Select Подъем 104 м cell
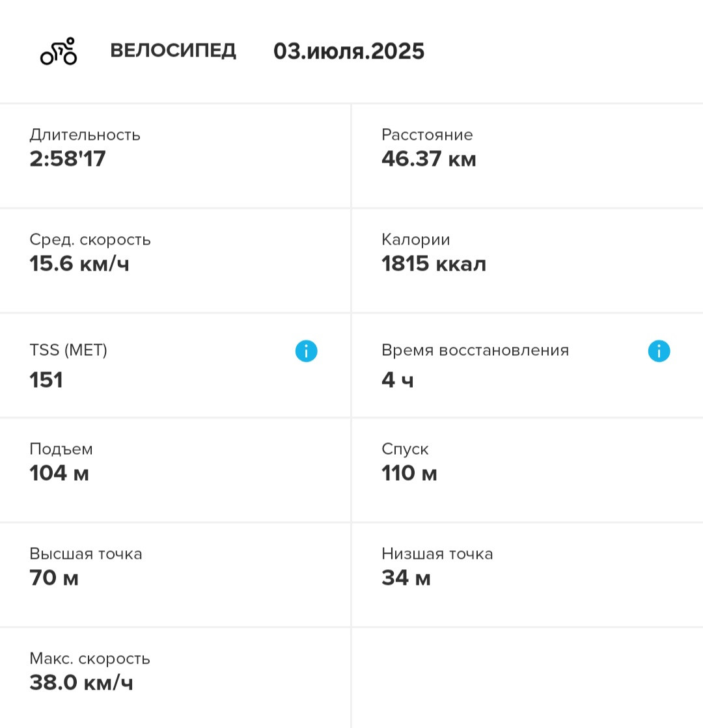This screenshot has height=728, width=703. tap(175, 470)
